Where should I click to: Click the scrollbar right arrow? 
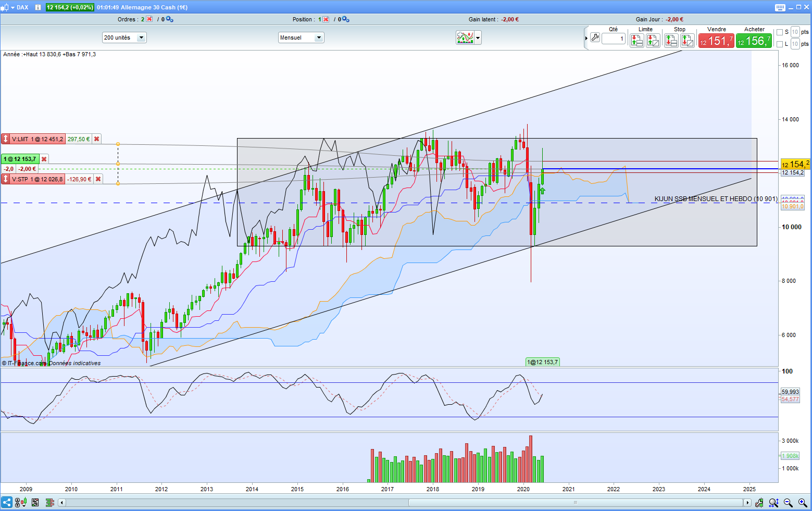[747, 503]
